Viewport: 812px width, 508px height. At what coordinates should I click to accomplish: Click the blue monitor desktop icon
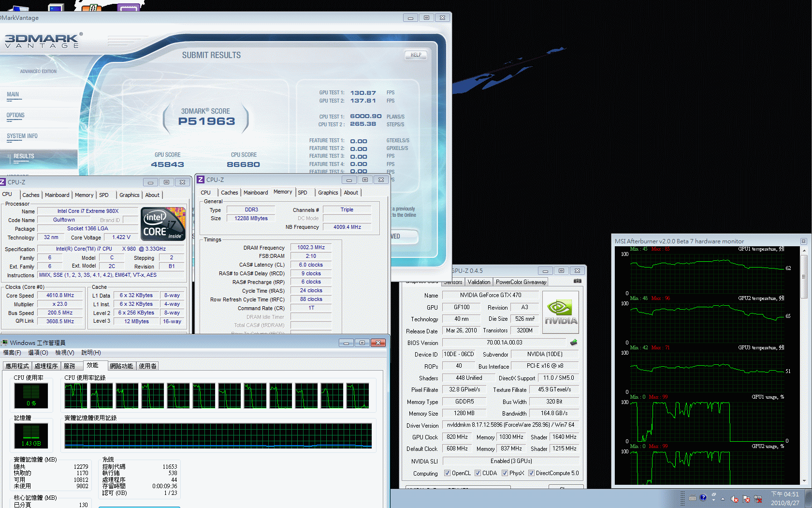[56, 7]
